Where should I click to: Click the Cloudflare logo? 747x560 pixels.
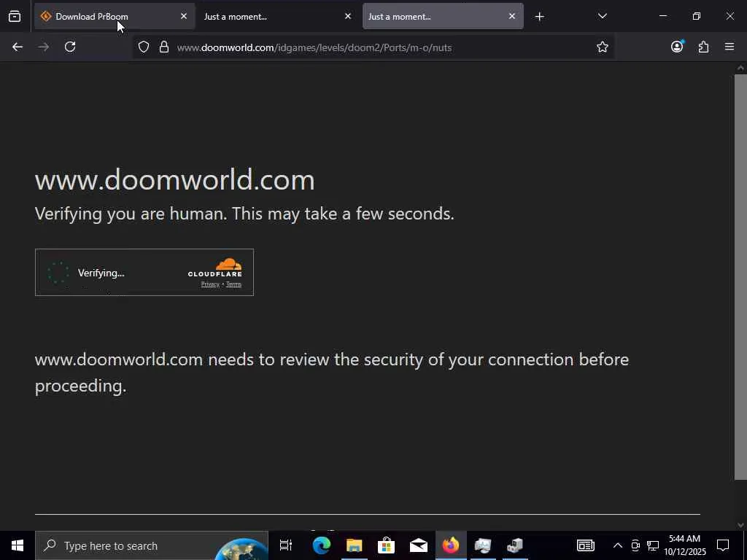pos(215,268)
